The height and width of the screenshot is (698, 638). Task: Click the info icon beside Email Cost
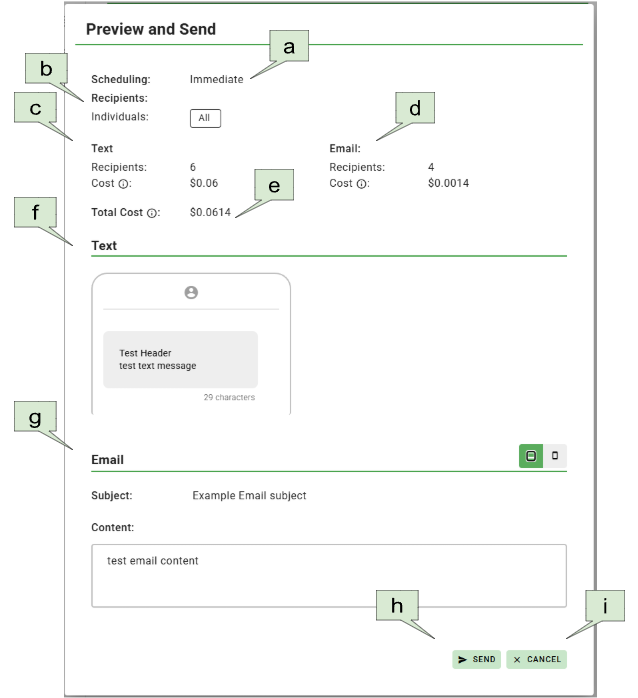(x=361, y=184)
